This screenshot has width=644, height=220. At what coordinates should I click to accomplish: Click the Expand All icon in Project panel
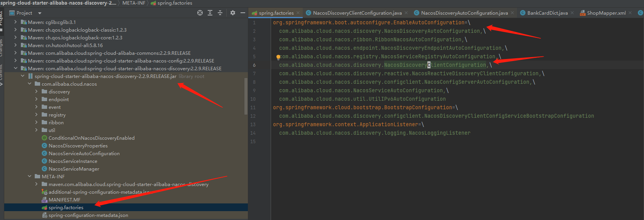(210, 13)
